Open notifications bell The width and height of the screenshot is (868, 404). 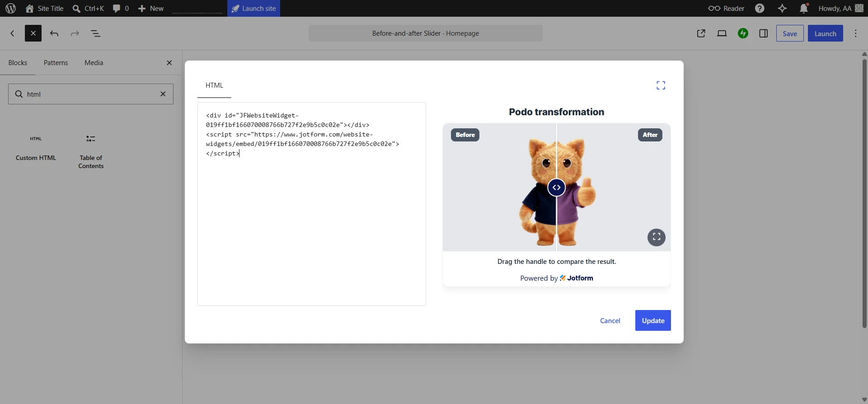[x=804, y=8]
